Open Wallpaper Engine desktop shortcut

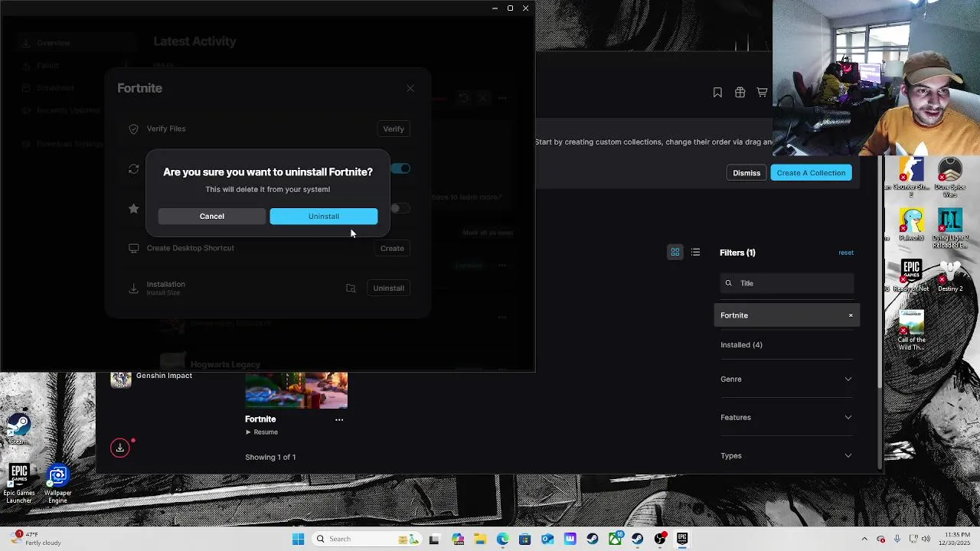[x=57, y=484]
